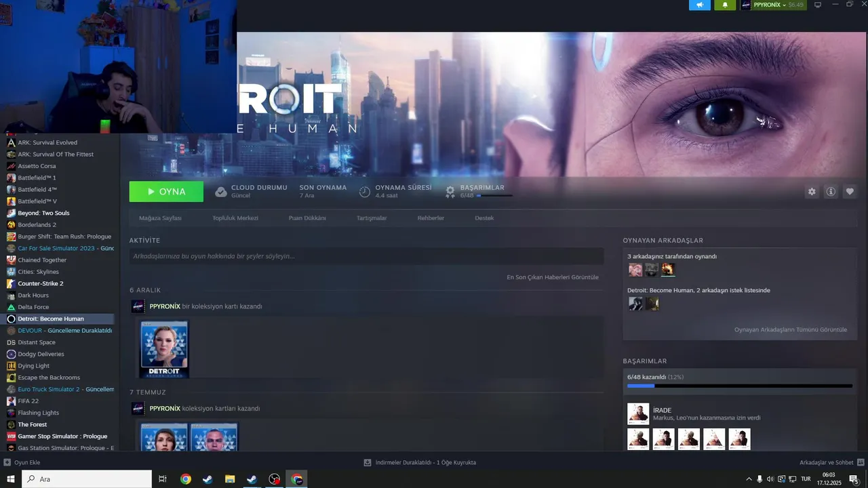The width and height of the screenshot is (868, 488).
Task: Click the Oynama Süresi clock icon
Action: click(x=365, y=192)
